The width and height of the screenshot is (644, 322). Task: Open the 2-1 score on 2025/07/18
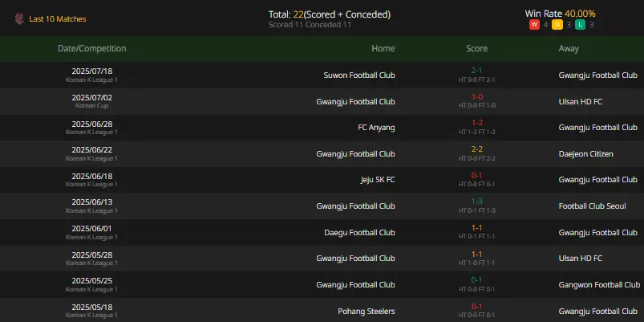point(477,71)
